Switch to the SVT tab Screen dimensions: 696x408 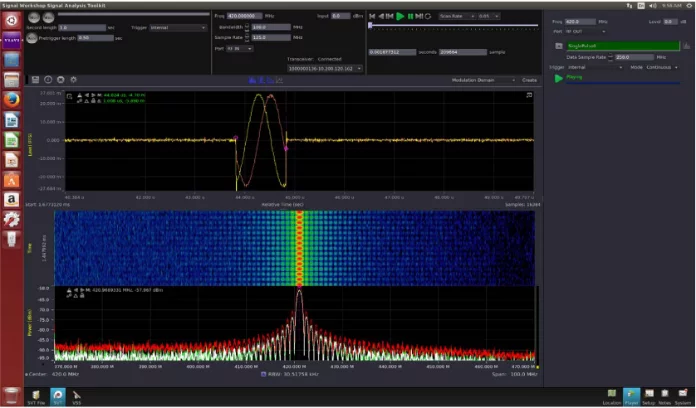point(57,397)
